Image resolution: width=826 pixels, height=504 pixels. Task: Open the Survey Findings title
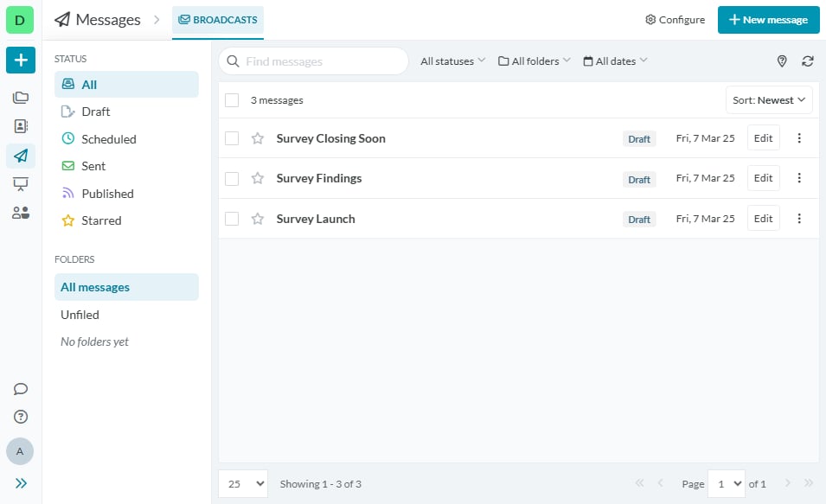318,179
